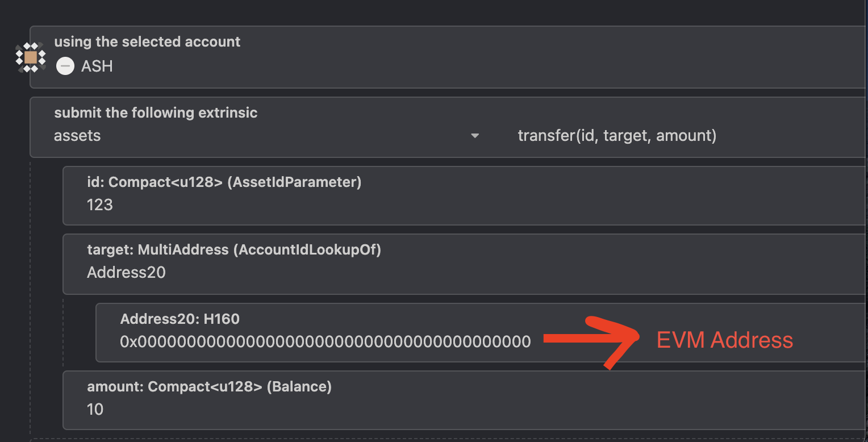Click the red arrow annotation
Screen dimensions: 868x442
pos(591,340)
